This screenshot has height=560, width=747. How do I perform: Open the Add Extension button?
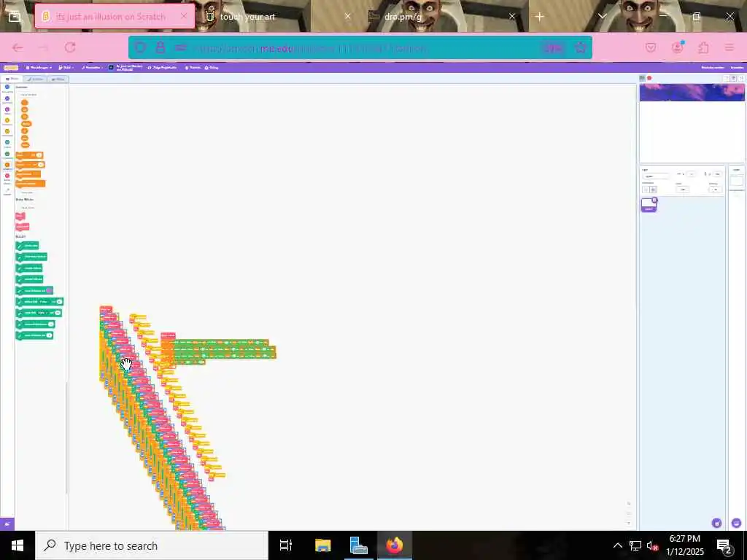tap(7, 524)
